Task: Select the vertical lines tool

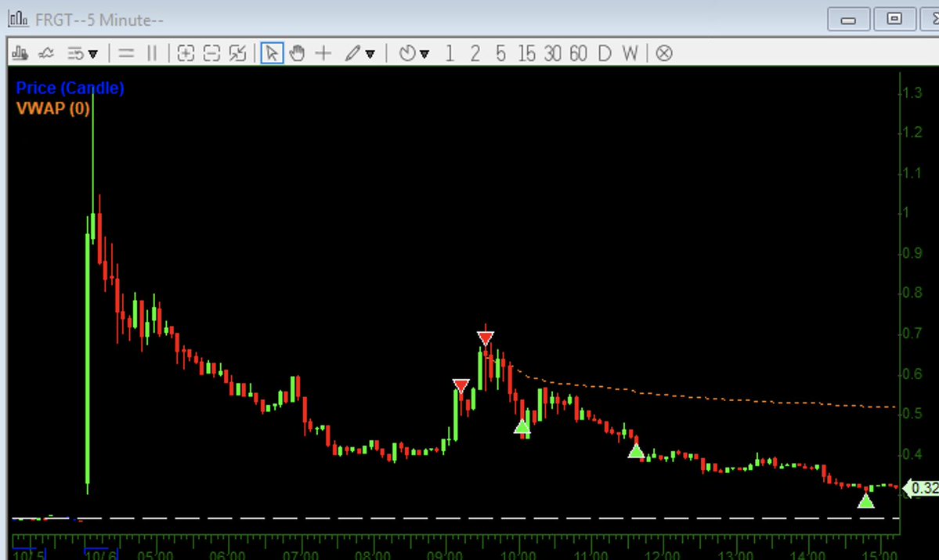Action: [151, 53]
